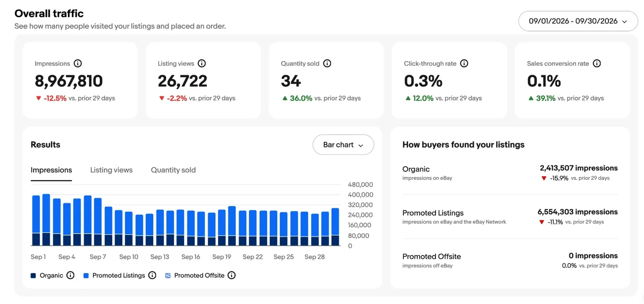644x304 pixels.
Task: Click the 8,967,810 impressions value
Action: [x=69, y=81]
